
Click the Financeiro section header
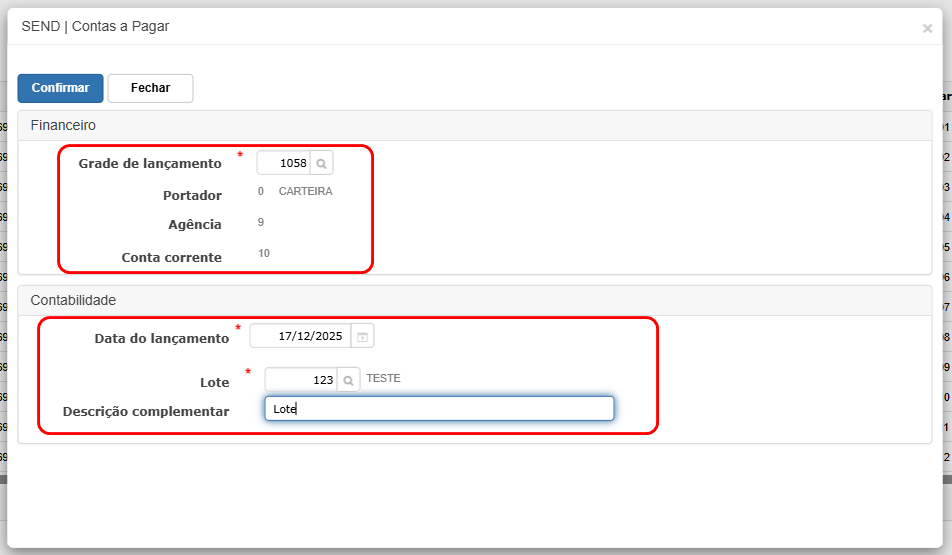coord(63,126)
